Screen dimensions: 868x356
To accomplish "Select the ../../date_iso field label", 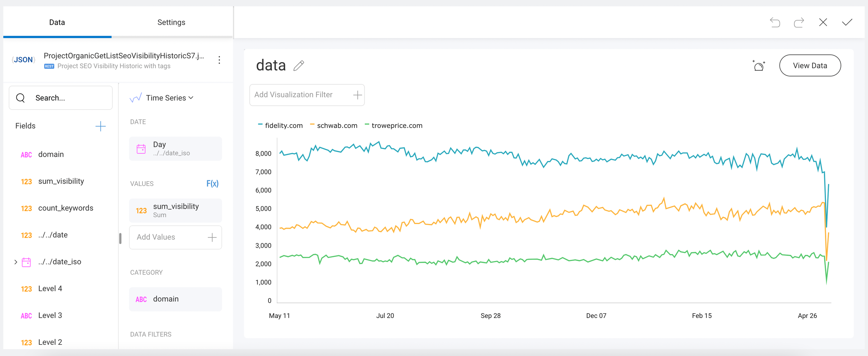I will [x=60, y=262].
